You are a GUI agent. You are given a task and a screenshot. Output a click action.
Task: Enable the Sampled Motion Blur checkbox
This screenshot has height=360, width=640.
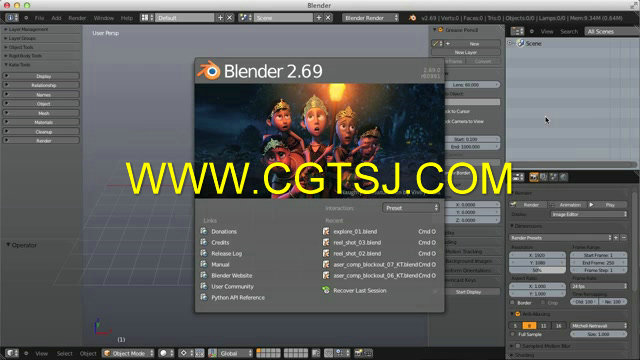pos(518,346)
